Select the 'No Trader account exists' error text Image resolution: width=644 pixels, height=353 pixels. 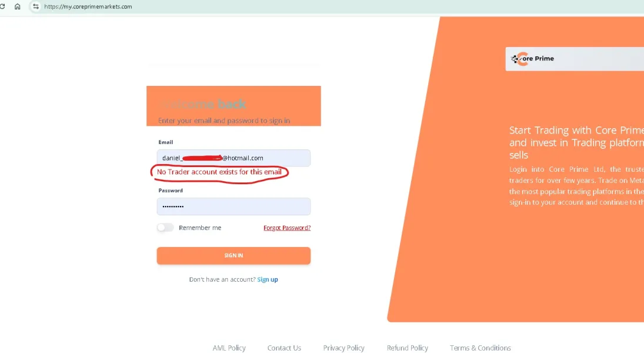click(x=219, y=172)
